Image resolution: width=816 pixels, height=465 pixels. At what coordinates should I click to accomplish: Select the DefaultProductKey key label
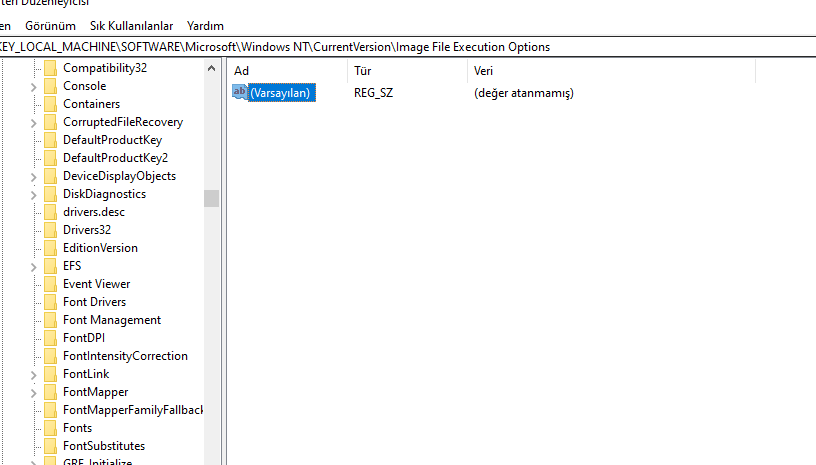coord(112,140)
